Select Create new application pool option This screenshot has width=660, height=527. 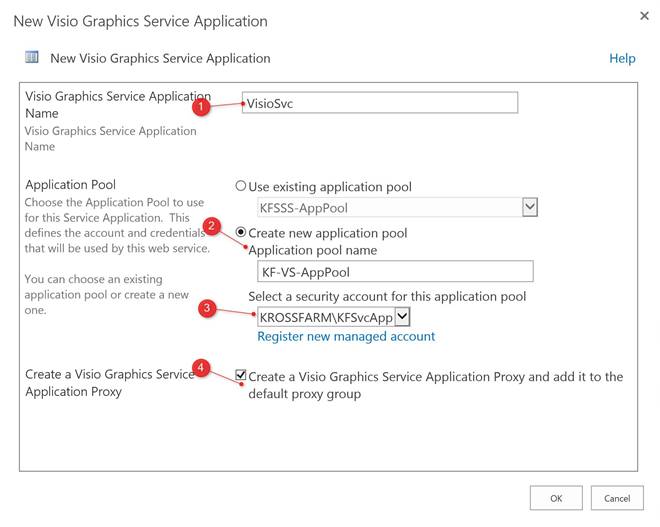[241, 232]
